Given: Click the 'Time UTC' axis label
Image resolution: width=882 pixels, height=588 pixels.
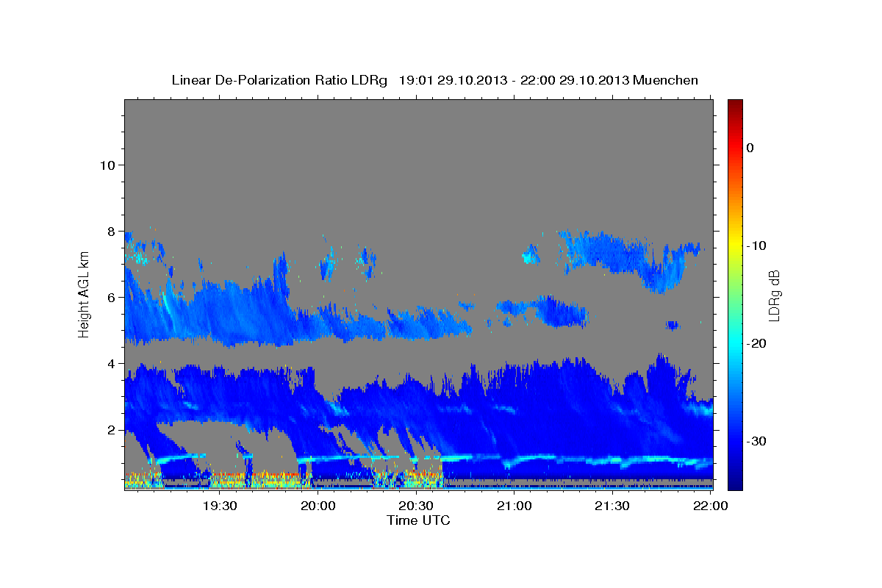Looking at the screenshot, I should click(418, 520).
